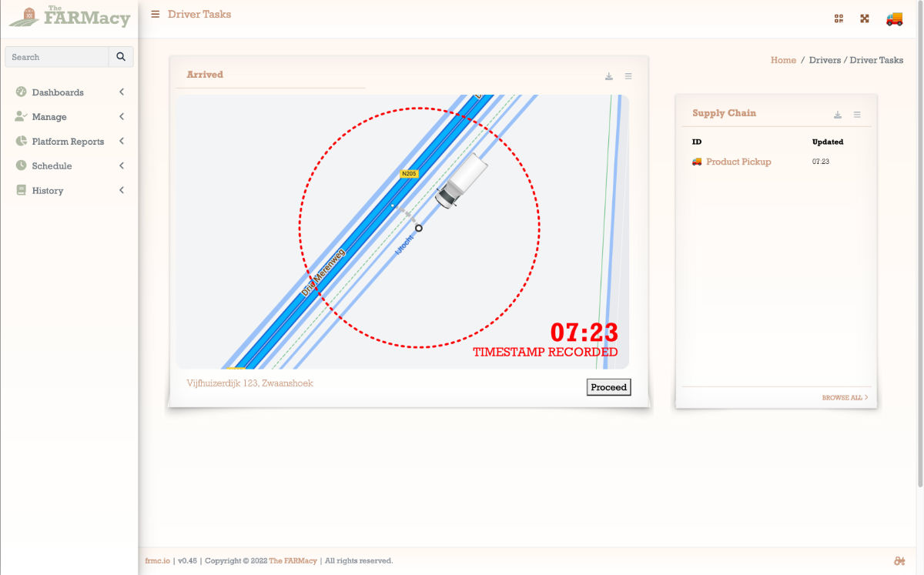Image resolution: width=924 pixels, height=575 pixels.
Task: Click the address Vijfhuizerdijk 123, Zwaanshoek
Action: point(249,383)
